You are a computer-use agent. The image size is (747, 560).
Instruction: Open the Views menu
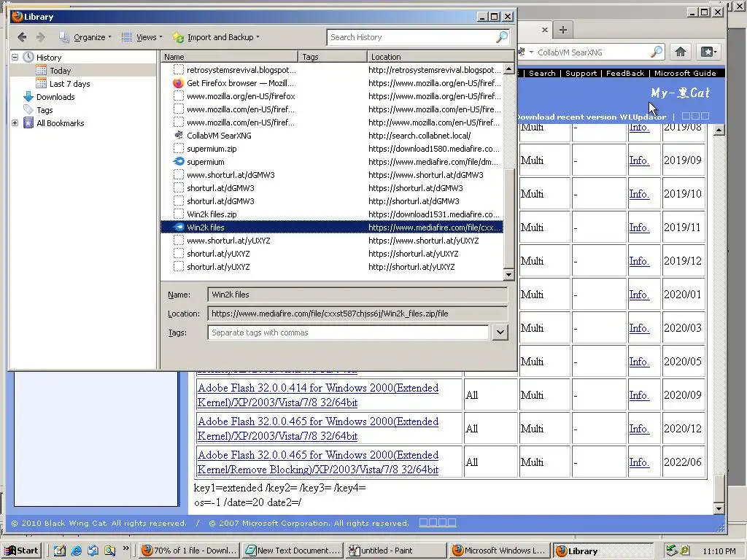142,37
